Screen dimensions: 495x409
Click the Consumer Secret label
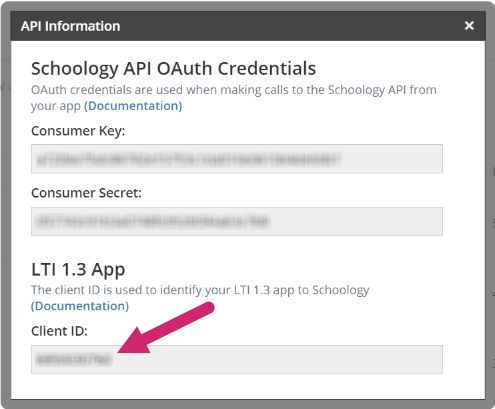point(86,193)
